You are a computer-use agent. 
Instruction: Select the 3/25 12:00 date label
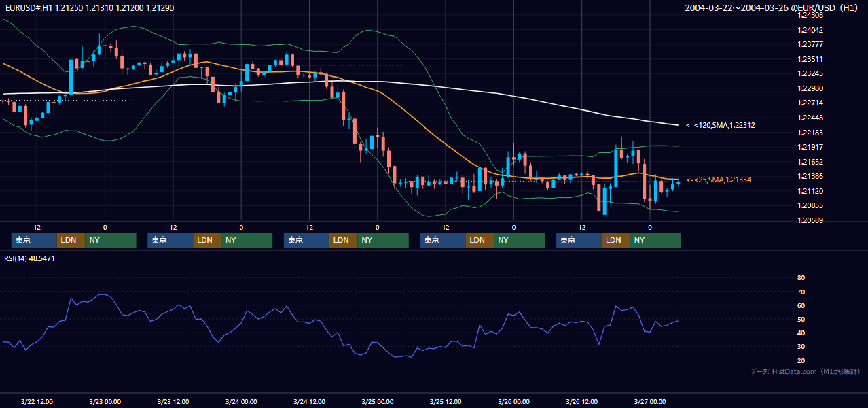[x=446, y=401]
